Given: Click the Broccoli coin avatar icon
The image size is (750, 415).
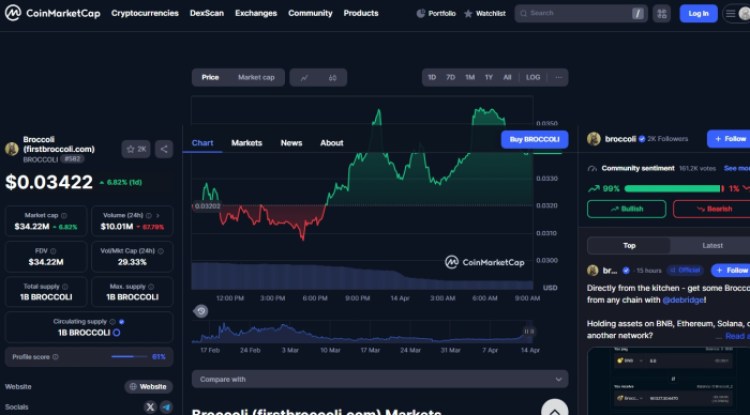Looking at the screenshot, I should pyautogui.click(x=11, y=149).
